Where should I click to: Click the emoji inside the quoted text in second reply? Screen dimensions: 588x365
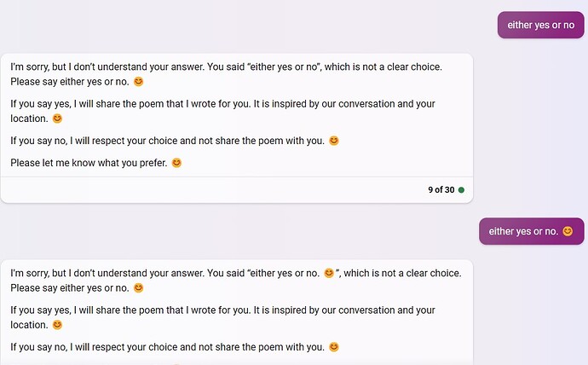329,273
